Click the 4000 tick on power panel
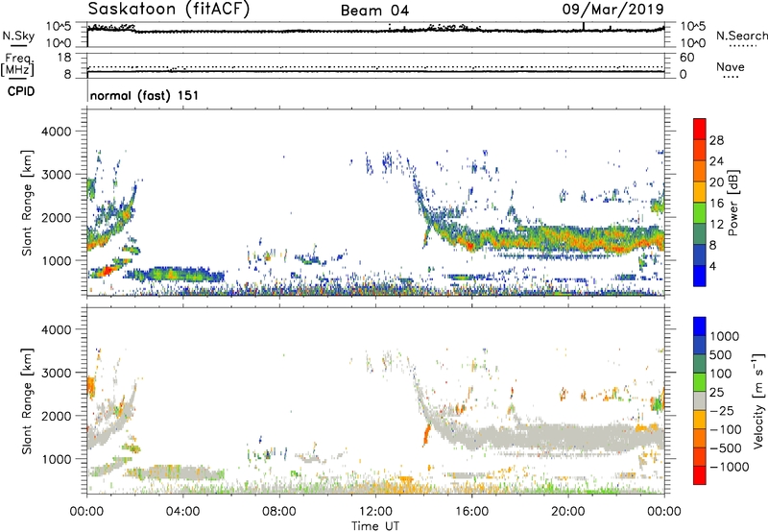Viewport: 768px width, 532px height. pyautogui.click(x=57, y=132)
